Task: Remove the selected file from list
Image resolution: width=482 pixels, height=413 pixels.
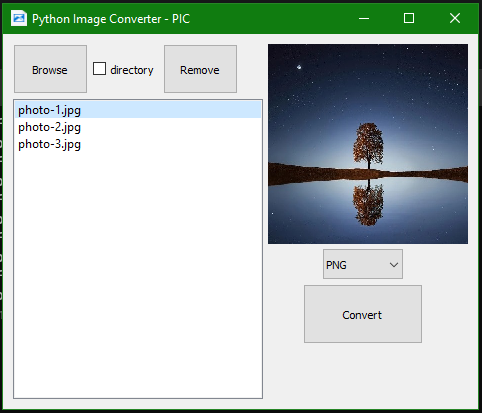Action: tap(200, 69)
